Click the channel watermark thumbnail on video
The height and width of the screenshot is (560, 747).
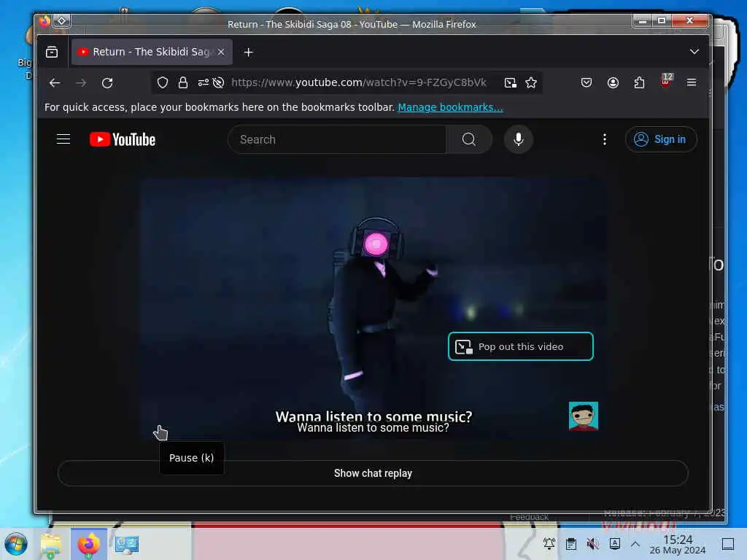[584, 416]
